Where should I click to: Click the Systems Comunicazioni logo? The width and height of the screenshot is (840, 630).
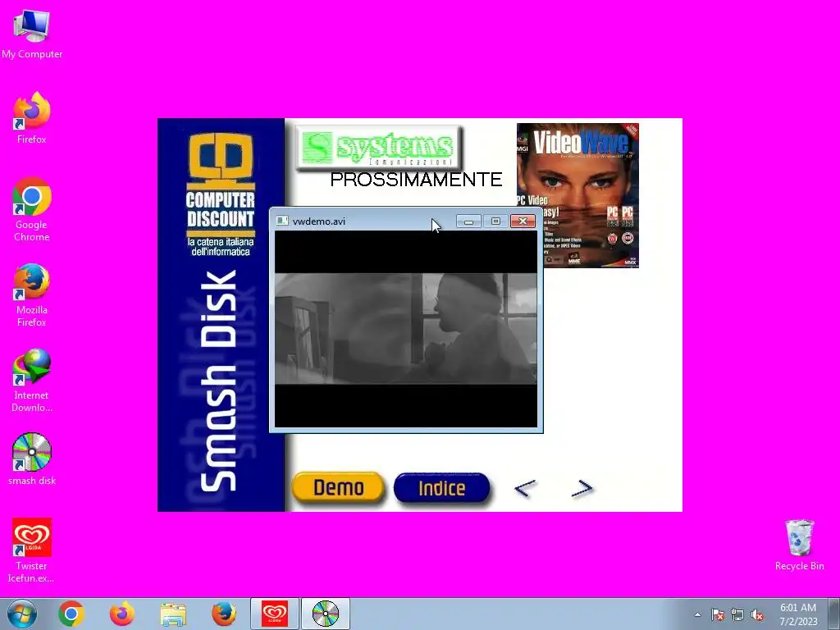(x=379, y=147)
